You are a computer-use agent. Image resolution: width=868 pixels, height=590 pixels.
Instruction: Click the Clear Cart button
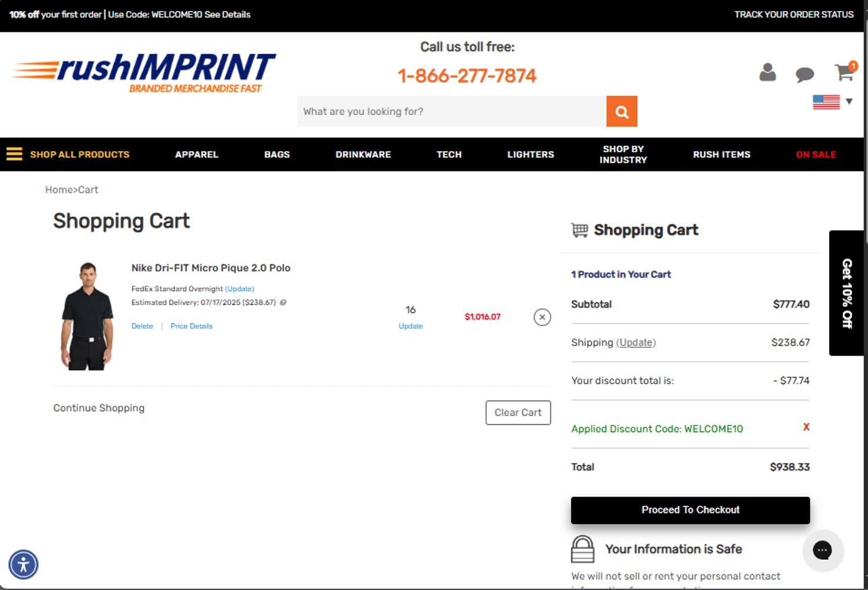[518, 413]
